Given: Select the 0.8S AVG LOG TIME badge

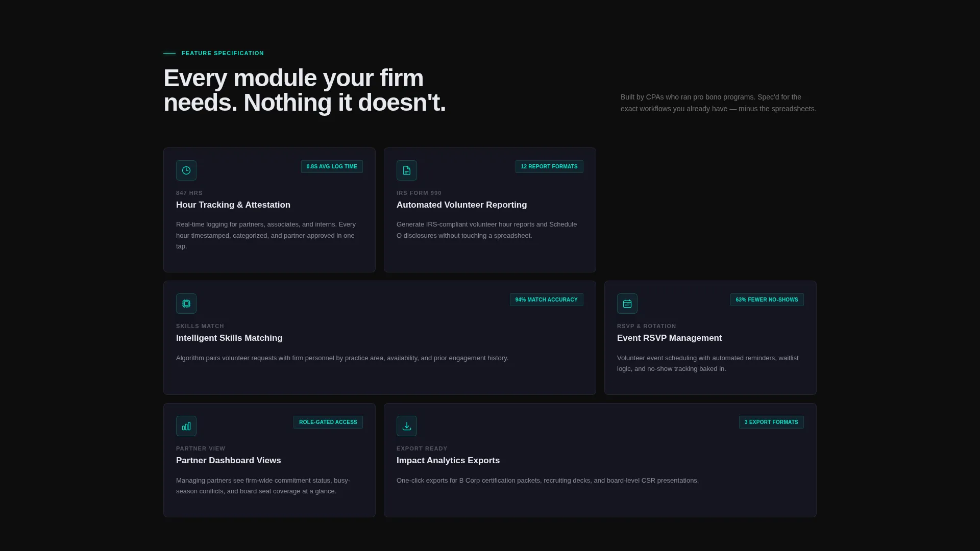Looking at the screenshot, I should pos(332,167).
